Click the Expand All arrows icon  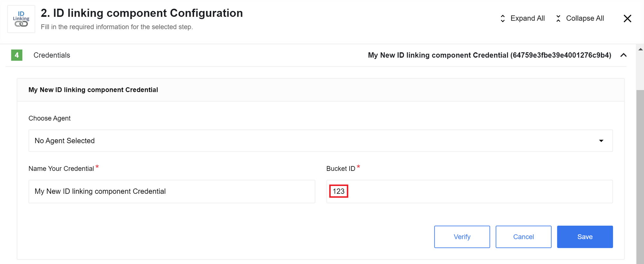503,19
